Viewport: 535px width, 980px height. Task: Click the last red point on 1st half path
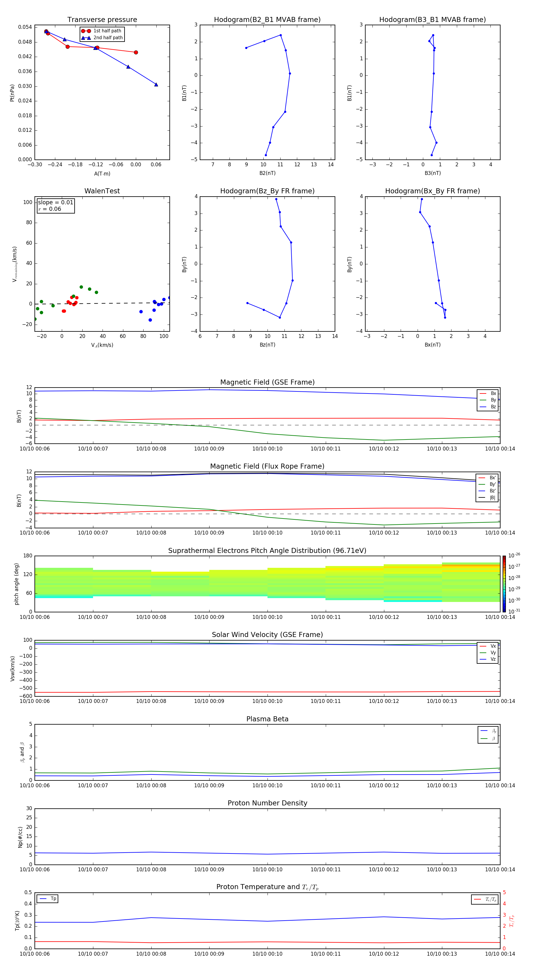click(136, 53)
